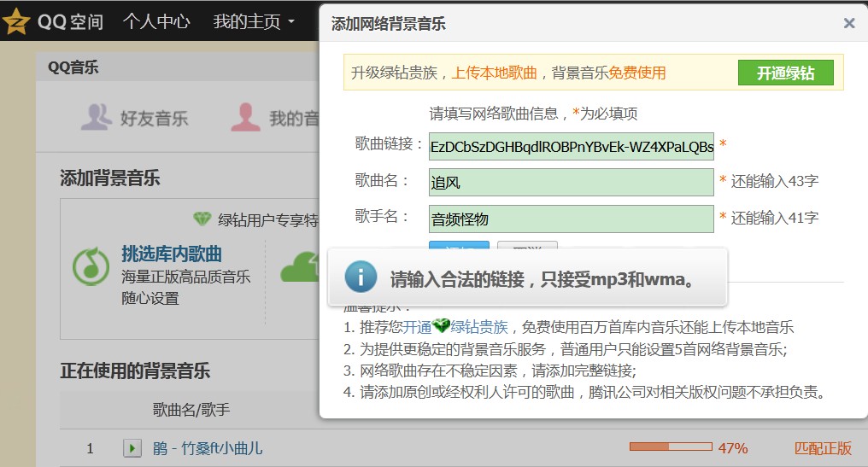Viewport: 868px width, 467px height.
Task: Click the green diamond icon beside 绿钻用户专享
Action: (202, 219)
